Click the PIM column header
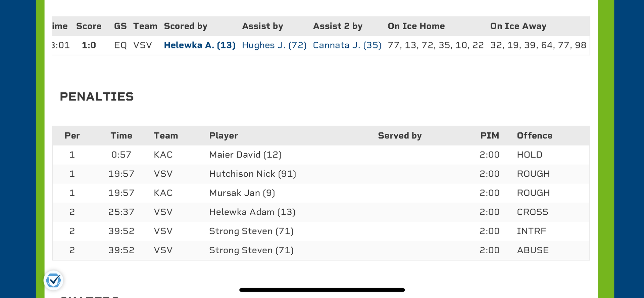This screenshot has width=644, height=298. (x=489, y=136)
